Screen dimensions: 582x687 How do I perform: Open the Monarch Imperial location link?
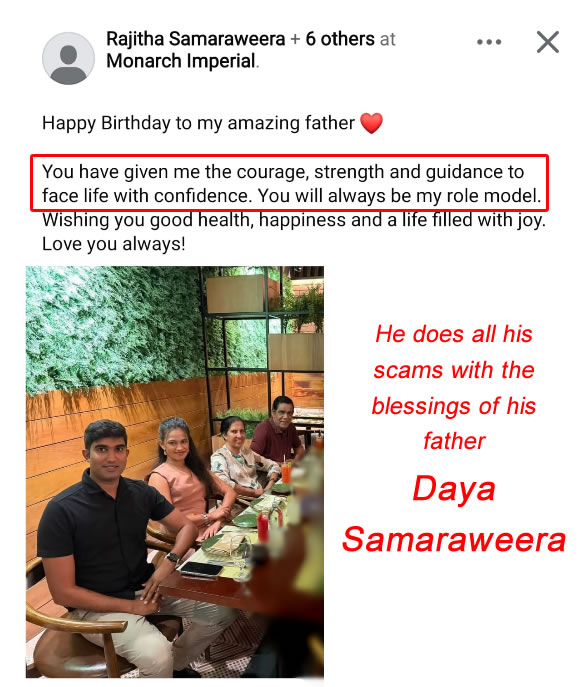(x=181, y=61)
